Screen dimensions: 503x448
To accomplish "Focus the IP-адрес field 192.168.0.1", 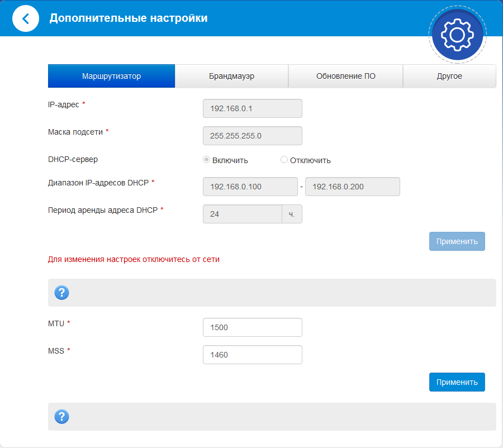I will [253, 108].
